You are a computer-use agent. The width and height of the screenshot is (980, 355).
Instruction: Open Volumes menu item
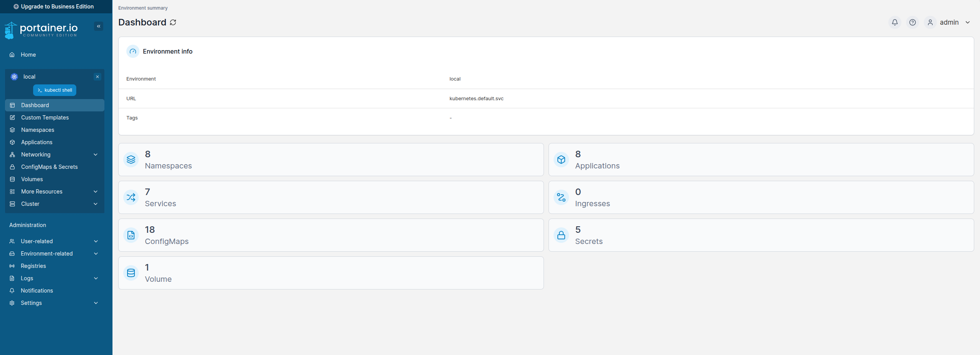click(x=55, y=179)
